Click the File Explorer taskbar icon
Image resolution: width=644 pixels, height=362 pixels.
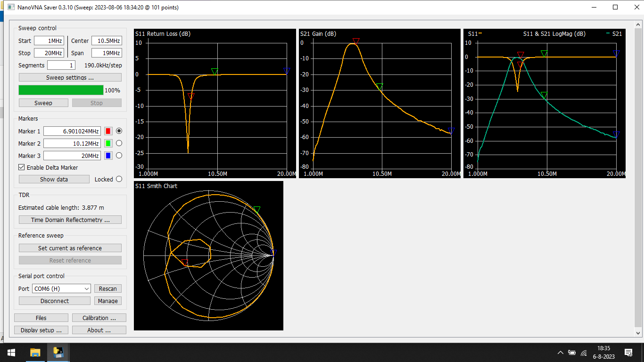[x=35, y=352]
